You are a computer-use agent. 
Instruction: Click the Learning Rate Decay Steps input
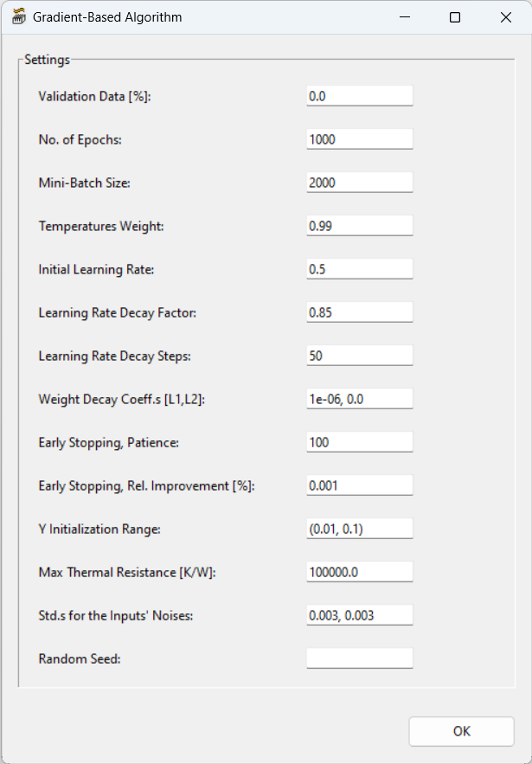359,355
